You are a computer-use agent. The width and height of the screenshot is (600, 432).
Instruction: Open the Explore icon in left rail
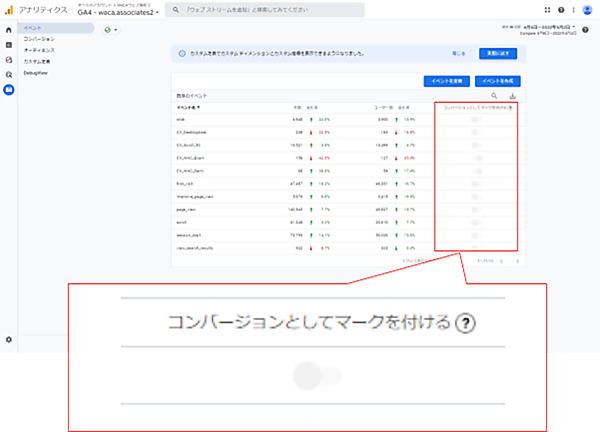(x=9, y=60)
